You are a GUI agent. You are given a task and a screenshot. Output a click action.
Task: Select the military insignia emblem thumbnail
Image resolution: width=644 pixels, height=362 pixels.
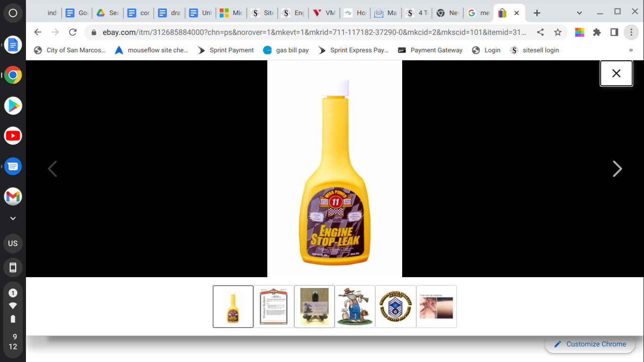396,306
